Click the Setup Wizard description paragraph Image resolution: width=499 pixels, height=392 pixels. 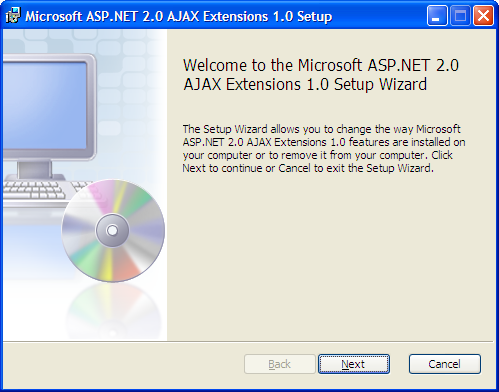[324, 148]
